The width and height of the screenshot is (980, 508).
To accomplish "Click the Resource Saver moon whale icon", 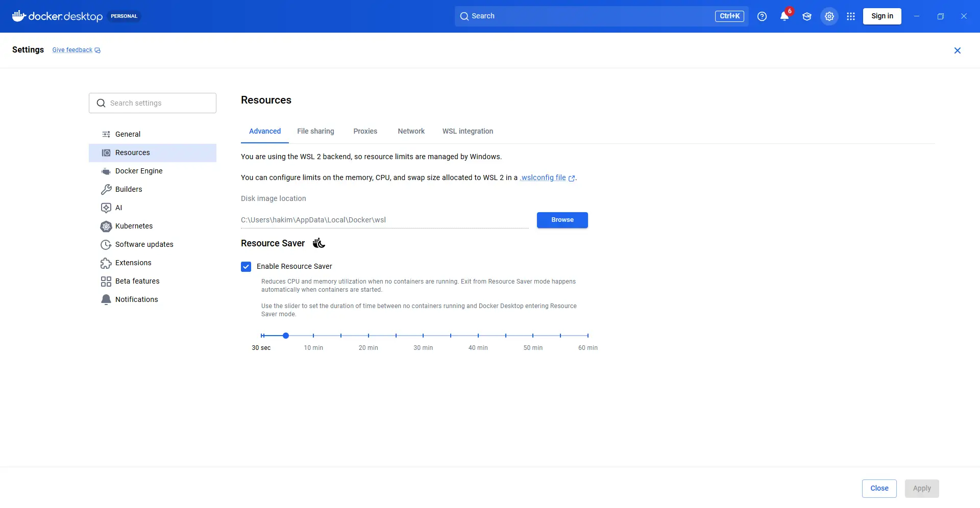I will coord(319,243).
